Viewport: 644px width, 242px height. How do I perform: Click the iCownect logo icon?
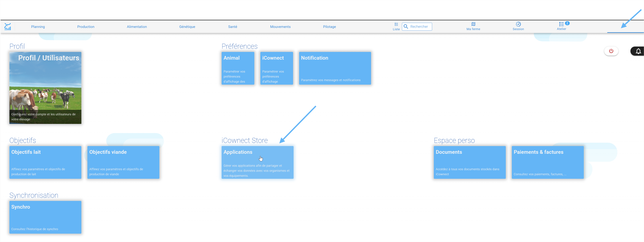coord(8,27)
